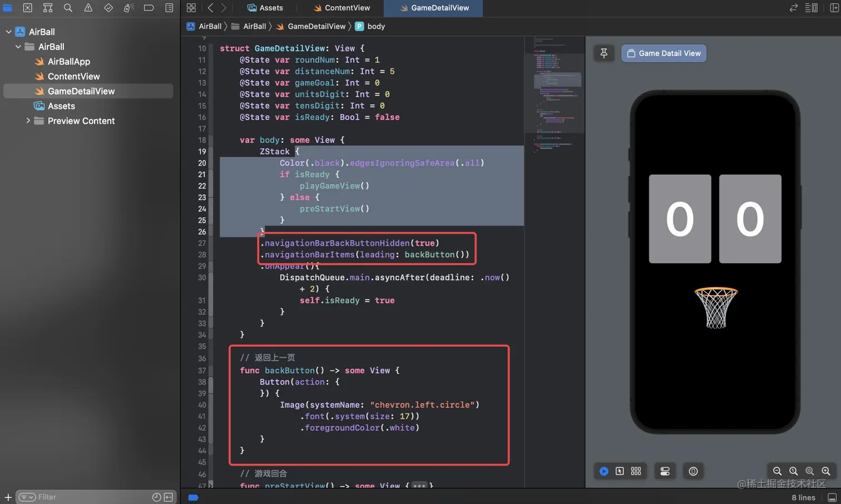Collapse the AirBall project root

[8, 32]
